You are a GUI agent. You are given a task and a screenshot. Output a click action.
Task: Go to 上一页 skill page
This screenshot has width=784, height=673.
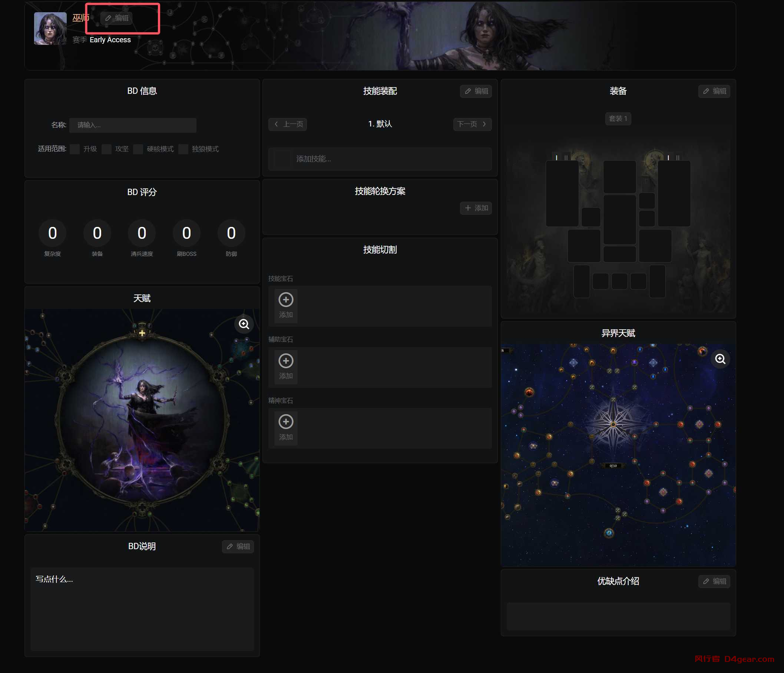tap(288, 124)
